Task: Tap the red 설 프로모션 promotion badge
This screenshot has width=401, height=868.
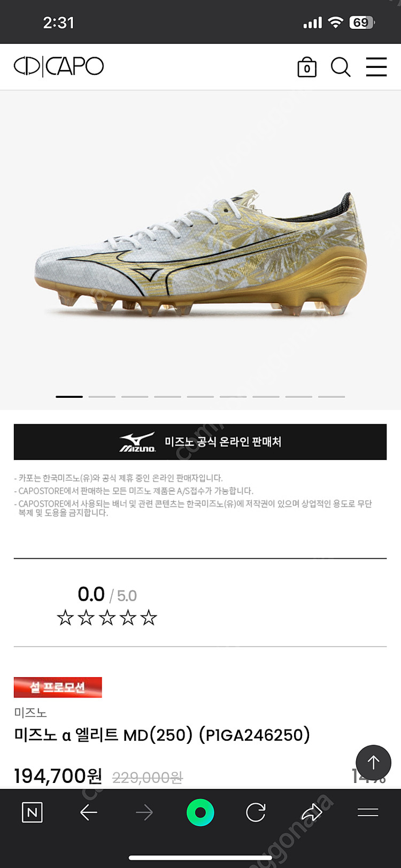Action: coord(58,687)
